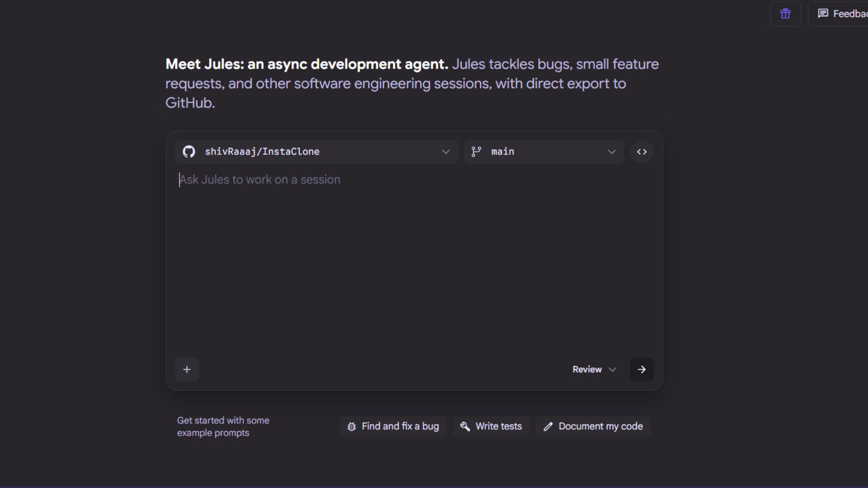Click the bug icon beside Find and fix
Screen dimensions: 868x488
[x=352, y=427]
